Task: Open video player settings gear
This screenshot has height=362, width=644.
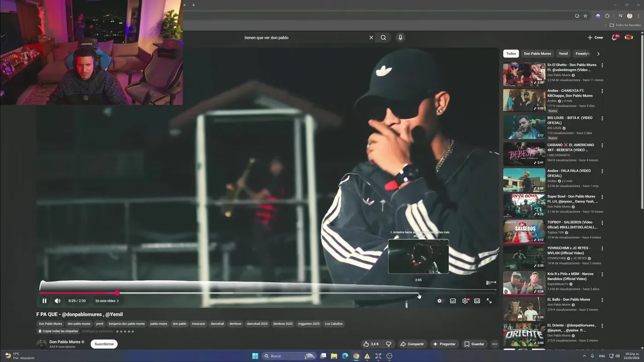Action: [x=465, y=301]
